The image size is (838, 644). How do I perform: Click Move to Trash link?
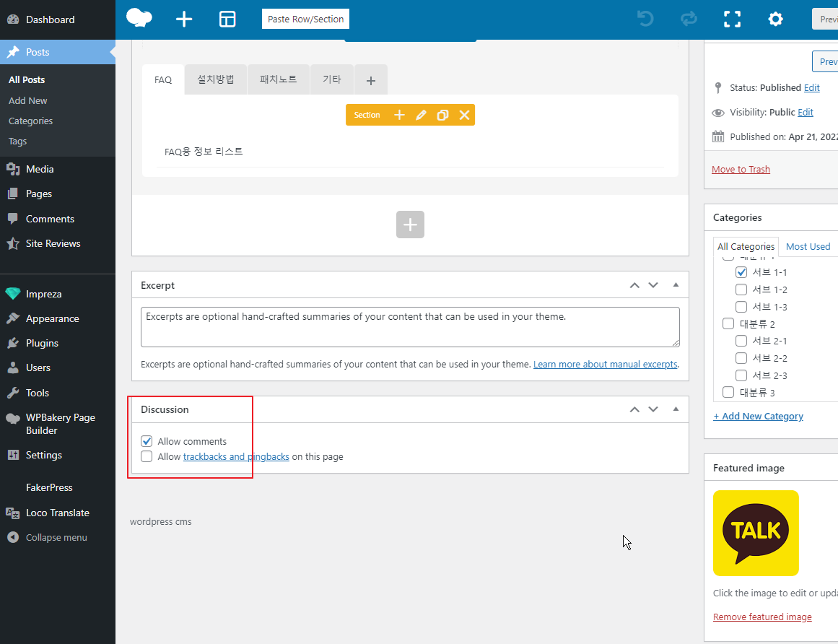pos(741,170)
